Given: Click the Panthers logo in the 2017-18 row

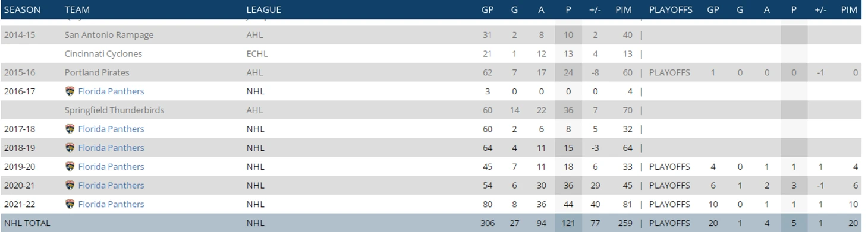Looking at the screenshot, I should tap(70, 129).
